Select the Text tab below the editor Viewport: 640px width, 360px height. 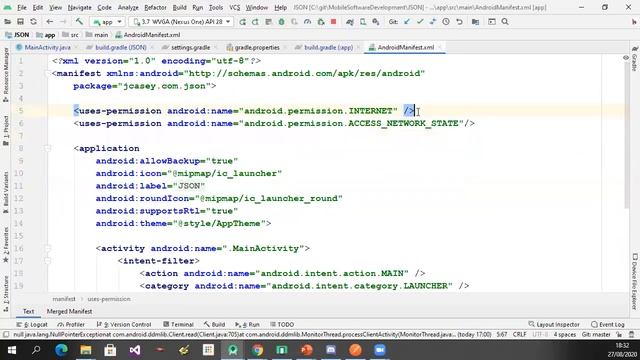[x=28, y=311]
